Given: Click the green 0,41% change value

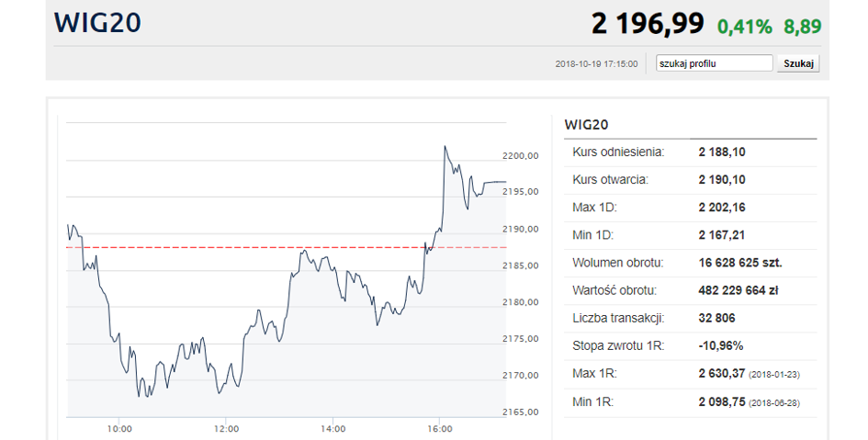Looking at the screenshot, I should 745,27.
